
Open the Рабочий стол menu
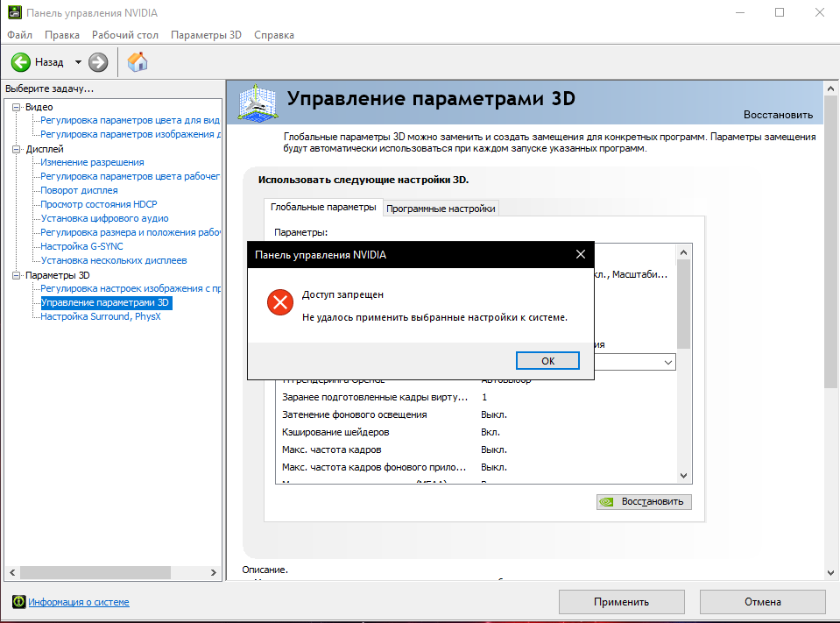pos(125,35)
